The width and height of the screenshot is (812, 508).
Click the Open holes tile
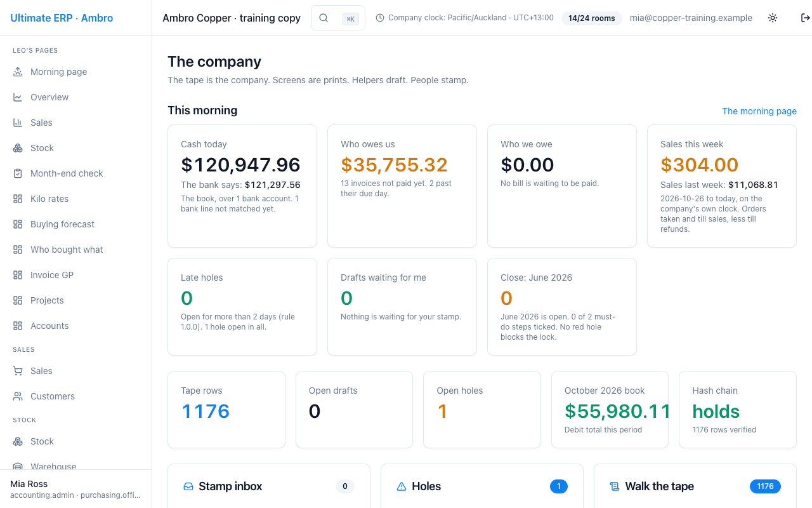coord(482,410)
